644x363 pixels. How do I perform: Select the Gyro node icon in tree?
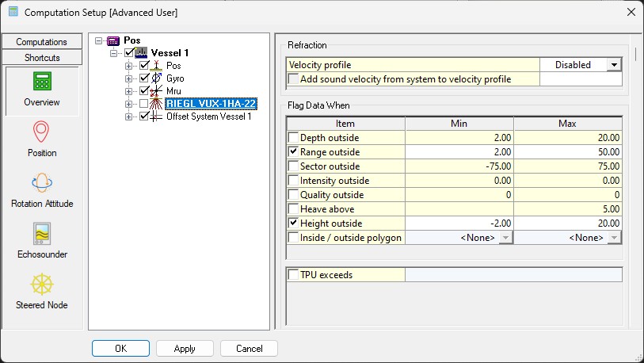coord(157,78)
